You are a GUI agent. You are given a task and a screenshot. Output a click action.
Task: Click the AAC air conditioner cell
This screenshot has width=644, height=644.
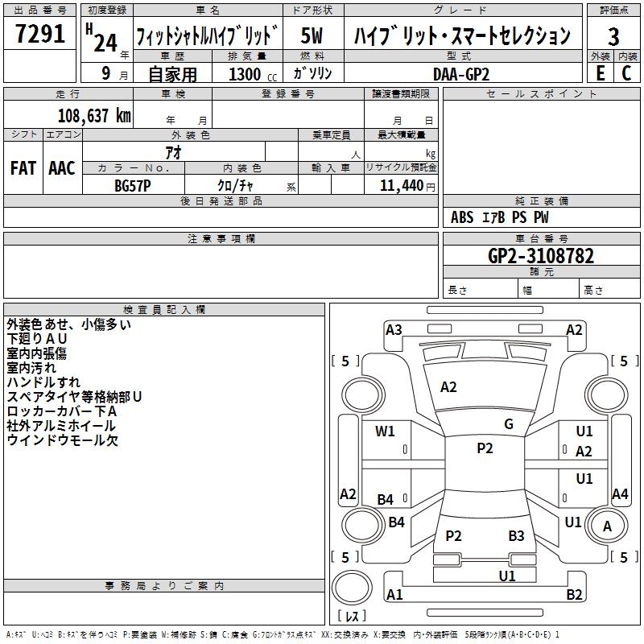(x=61, y=168)
